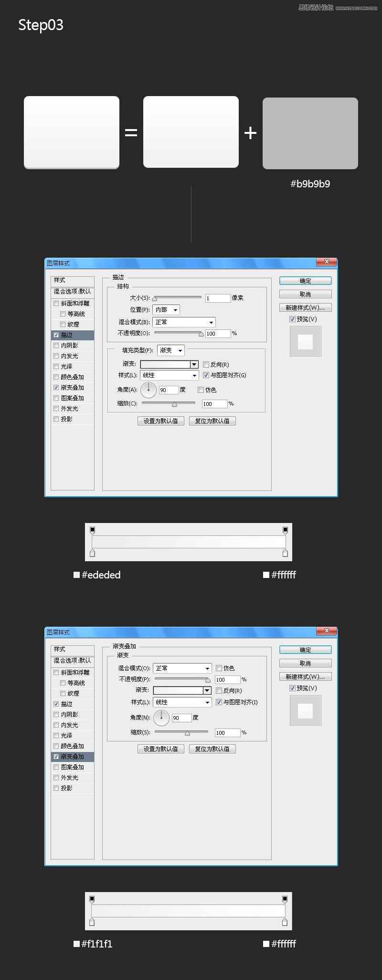Click 确定 in the 渐变叠加 settings dialog
Viewport: 382px width, 980px height.
click(x=306, y=650)
